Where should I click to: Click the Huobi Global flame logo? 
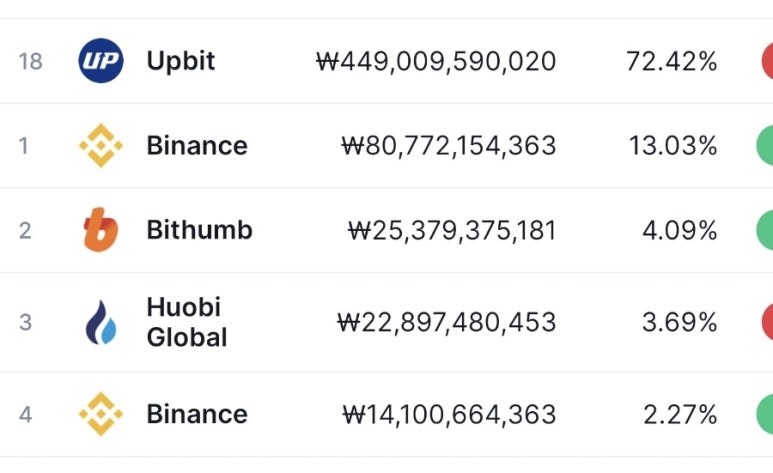click(x=101, y=322)
